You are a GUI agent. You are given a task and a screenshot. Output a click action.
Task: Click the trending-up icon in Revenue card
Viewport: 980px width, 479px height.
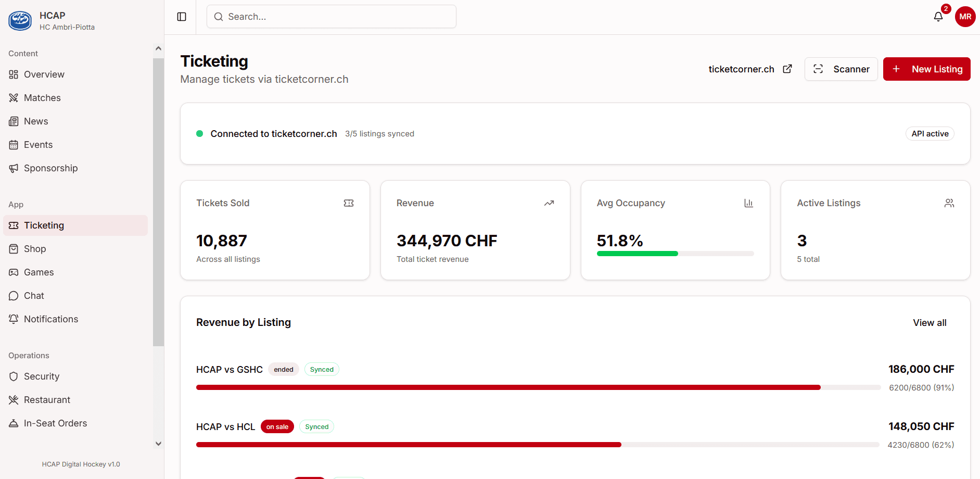[549, 203]
